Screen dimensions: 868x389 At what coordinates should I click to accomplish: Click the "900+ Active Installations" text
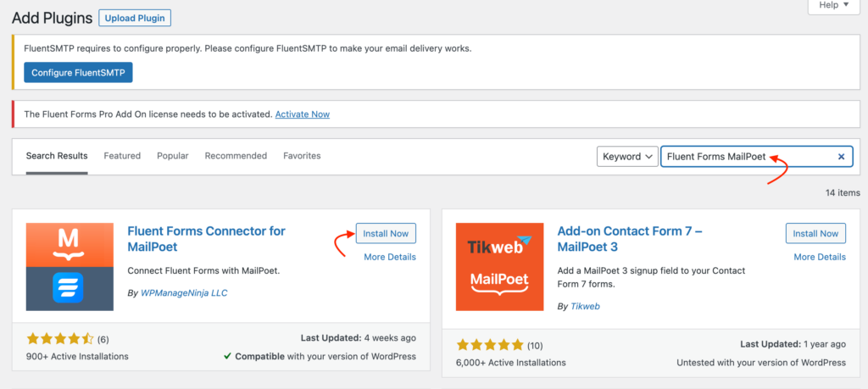77,356
